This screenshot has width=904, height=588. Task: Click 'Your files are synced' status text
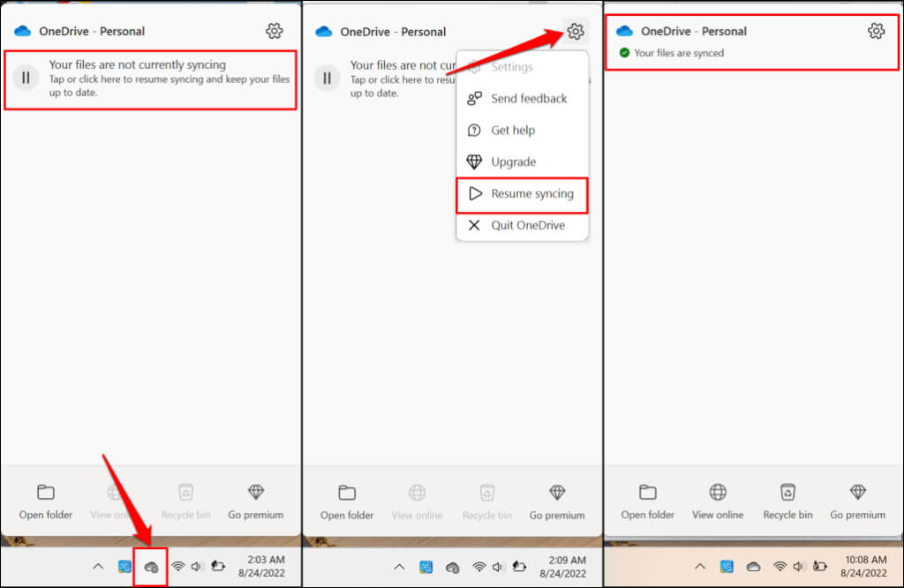pyautogui.click(x=679, y=53)
